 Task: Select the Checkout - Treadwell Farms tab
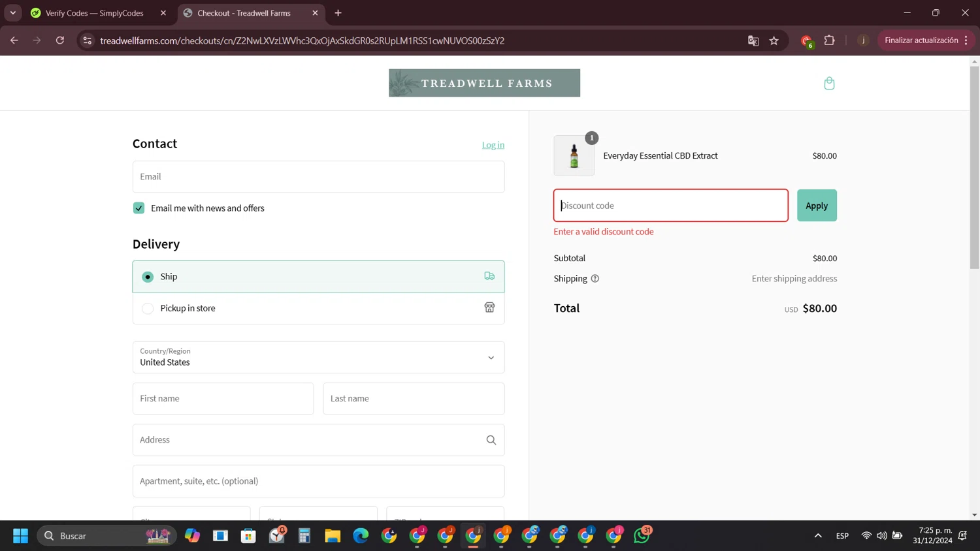[244, 13]
